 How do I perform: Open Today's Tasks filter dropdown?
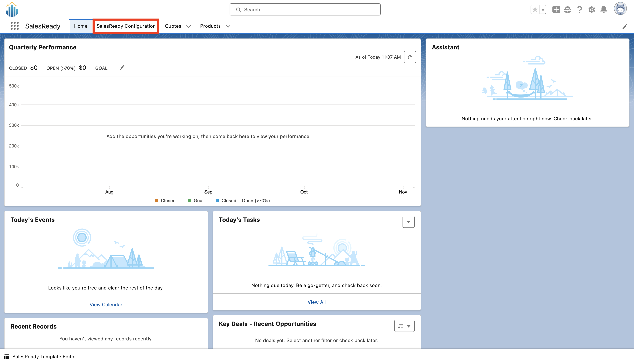[408, 222]
